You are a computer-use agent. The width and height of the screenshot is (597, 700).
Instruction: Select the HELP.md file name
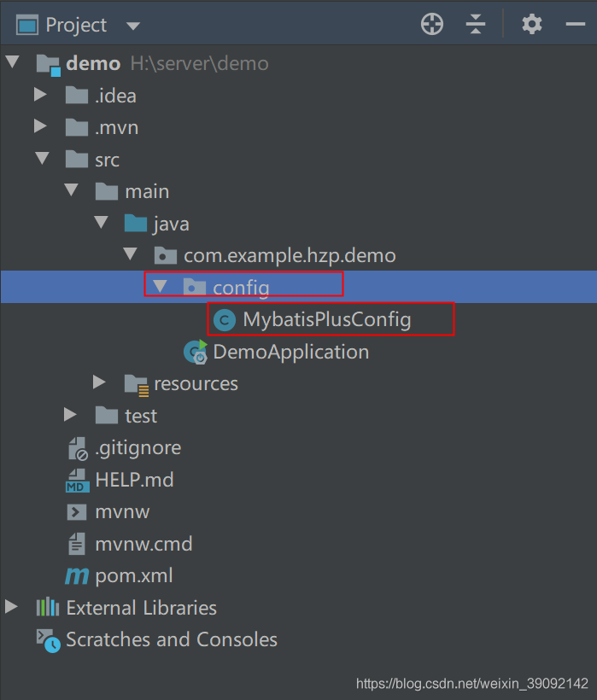click(x=134, y=480)
